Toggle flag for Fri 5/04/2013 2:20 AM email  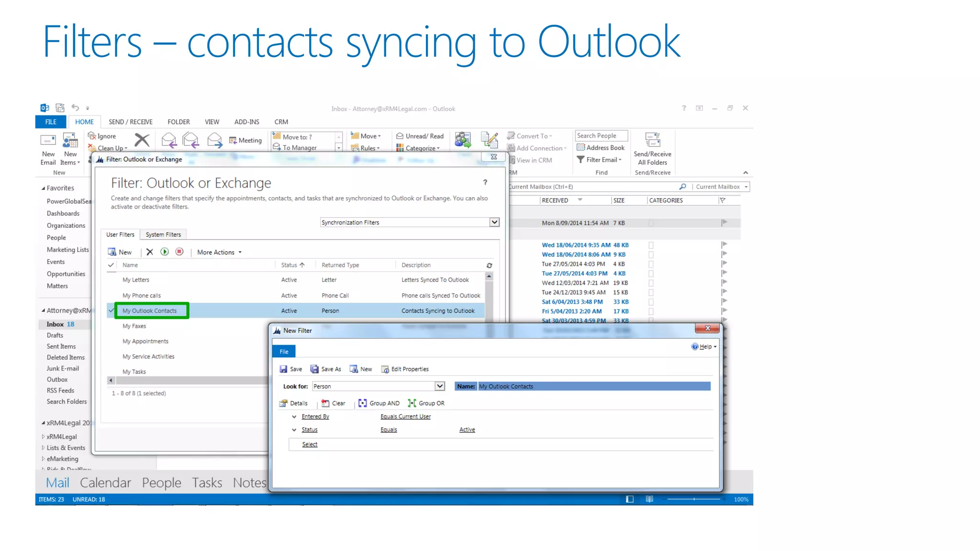coord(724,311)
